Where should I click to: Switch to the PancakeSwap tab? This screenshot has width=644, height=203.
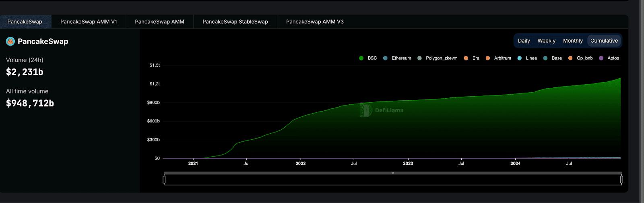(25, 22)
